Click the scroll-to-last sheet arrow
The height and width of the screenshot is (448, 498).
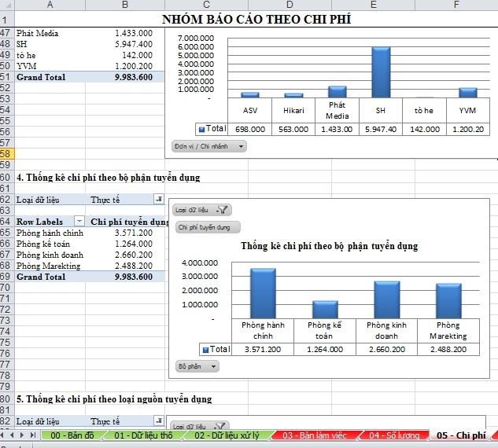pos(33,435)
